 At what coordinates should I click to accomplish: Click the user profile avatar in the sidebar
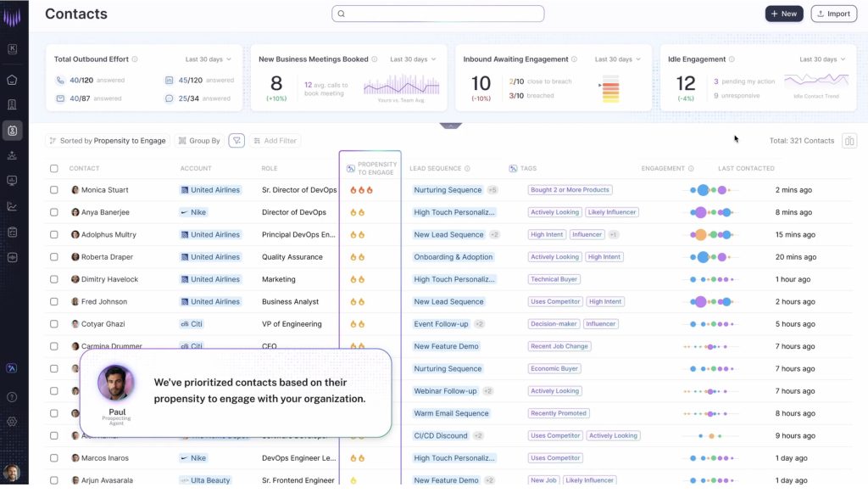pyautogui.click(x=12, y=473)
